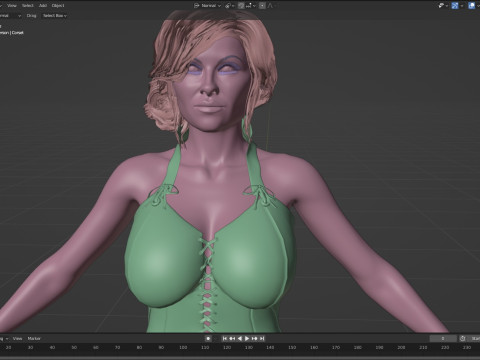This screenshot has height=360, width=480.
Task: Play the animation forward
Action: tap(247, 339)
